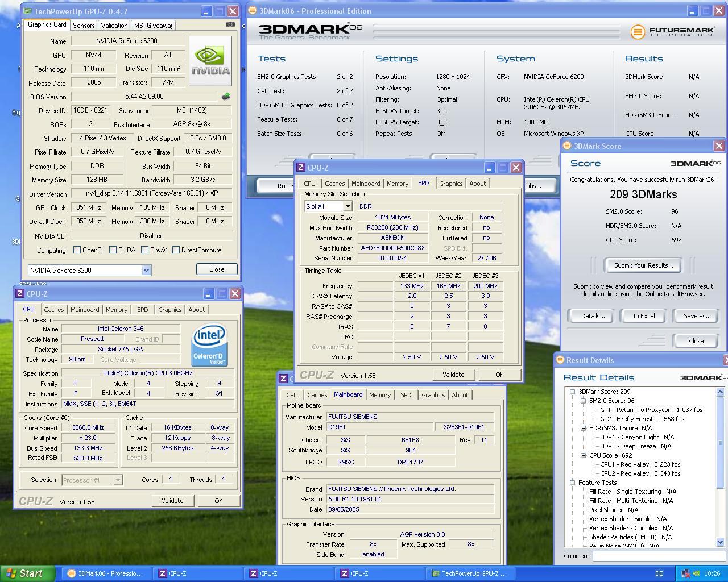Click the 3DMark Score dialog title icon
This screenshot has width=728, height=582.
click(x=566, y=146)
